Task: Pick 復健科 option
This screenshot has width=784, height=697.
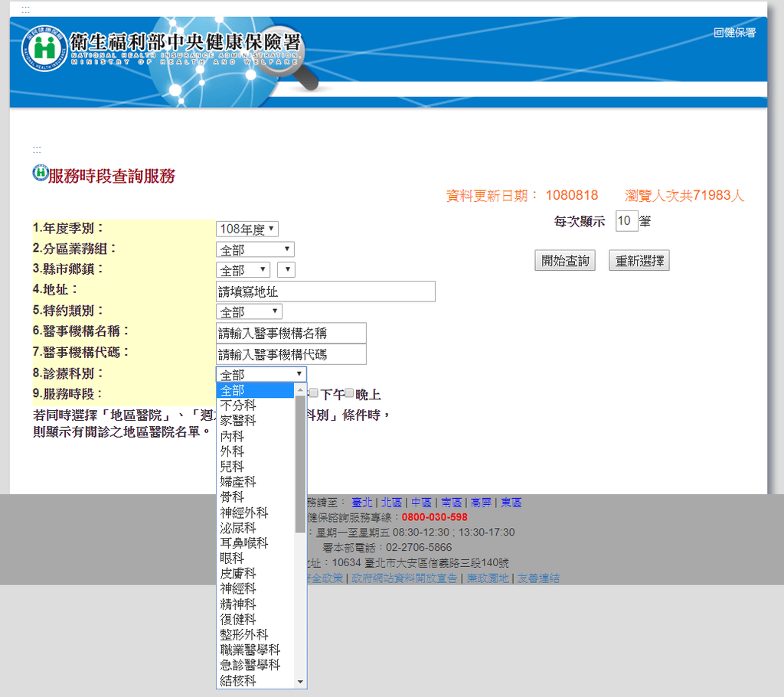Action: [255, 620]
